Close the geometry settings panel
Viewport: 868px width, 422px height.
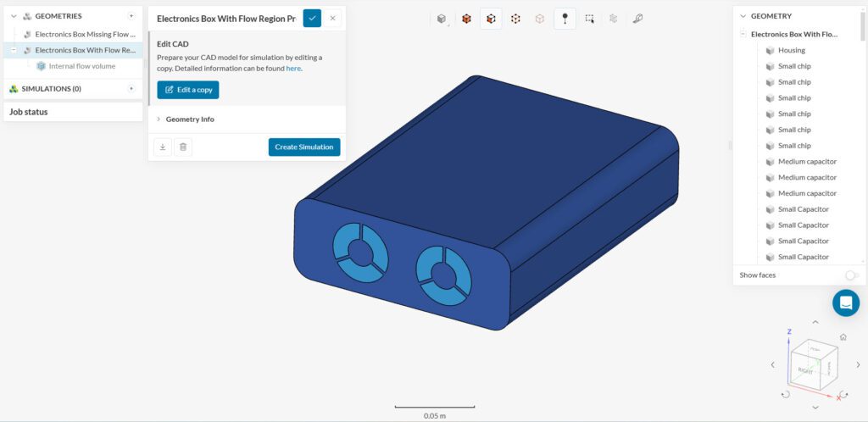[x=332, y=19]
